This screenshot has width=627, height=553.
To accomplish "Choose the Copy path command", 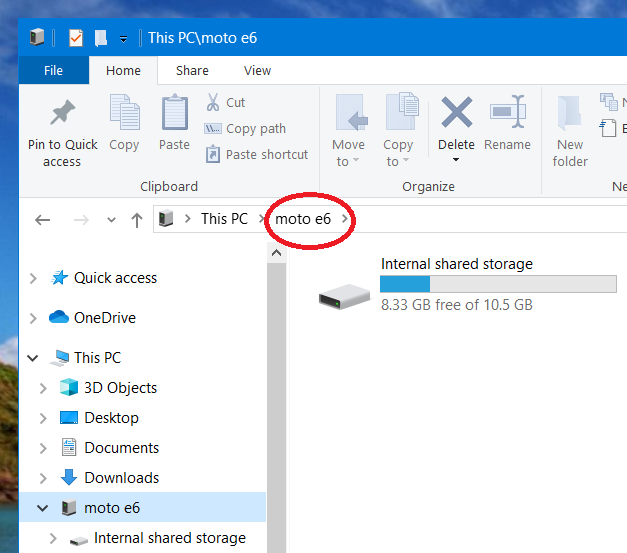I will tap(245, 129).
